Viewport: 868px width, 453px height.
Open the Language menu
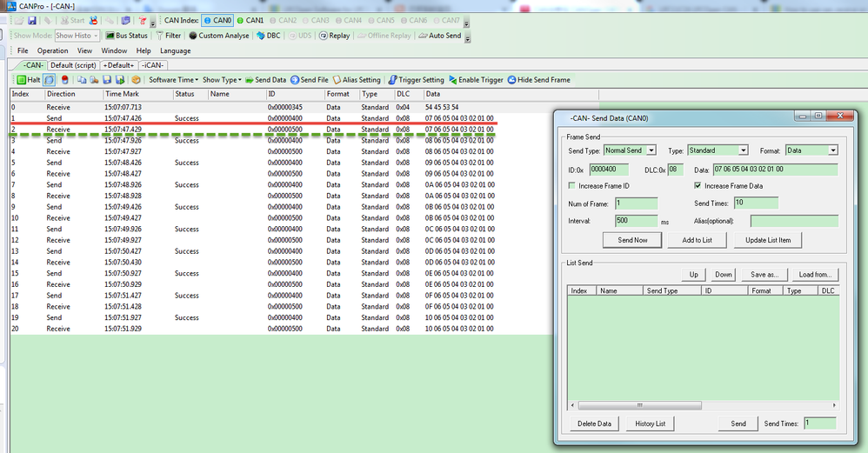click(176, 51)
